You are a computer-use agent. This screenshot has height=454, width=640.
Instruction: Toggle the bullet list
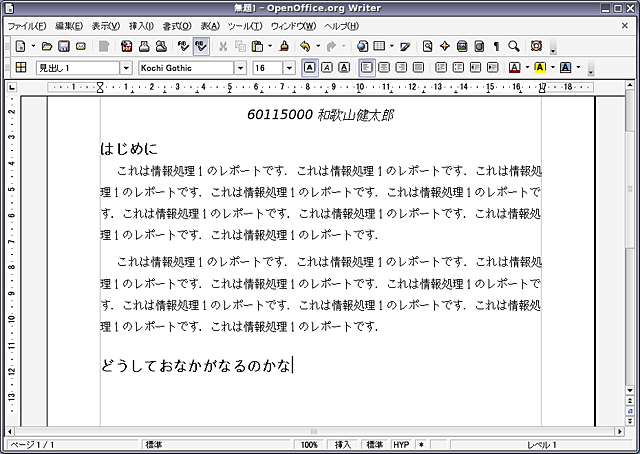click(458, 67)
